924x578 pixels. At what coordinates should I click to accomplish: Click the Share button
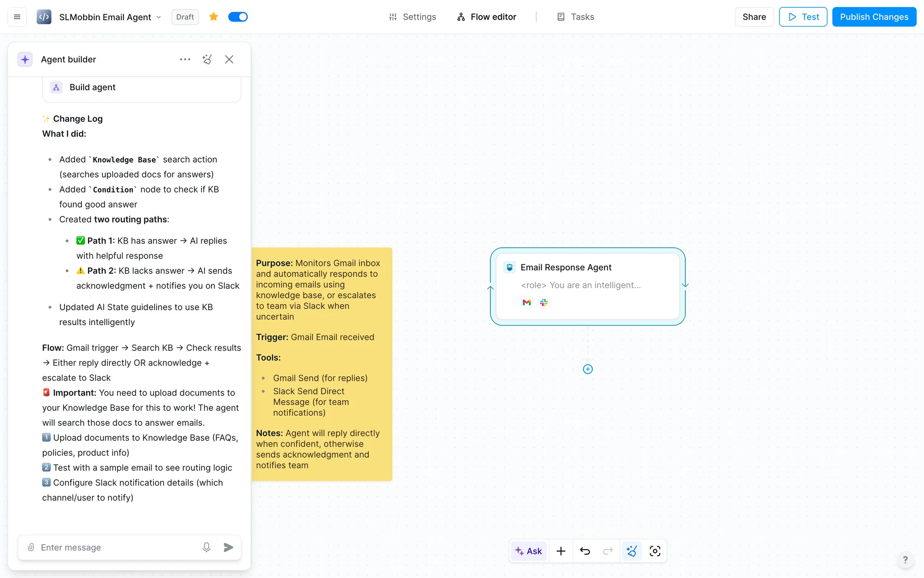754,17
